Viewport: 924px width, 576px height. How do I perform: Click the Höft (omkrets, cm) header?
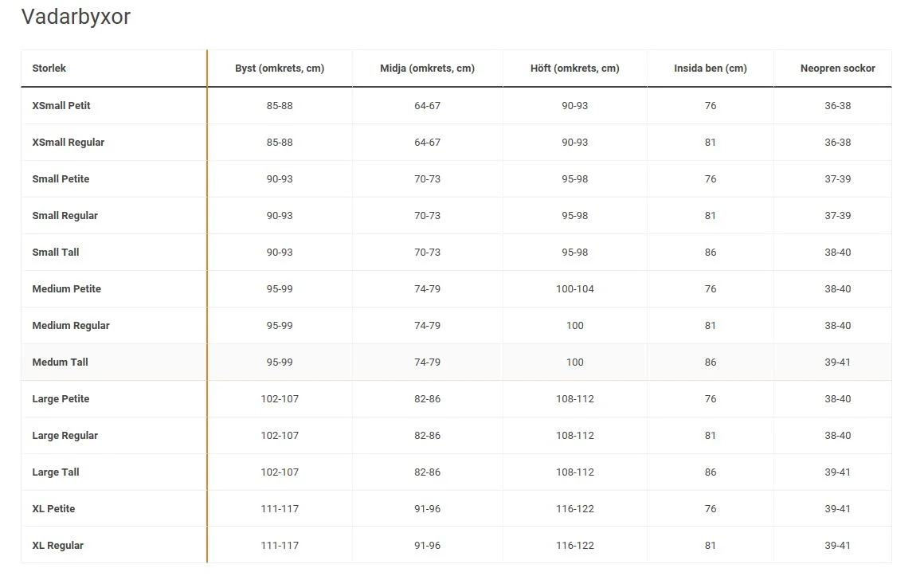click(574, 69)
